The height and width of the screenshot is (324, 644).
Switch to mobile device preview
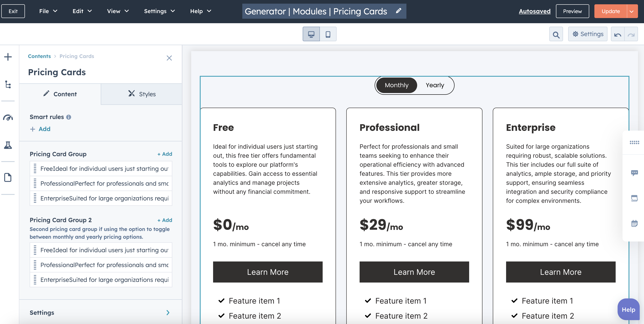tap(328, 34)
